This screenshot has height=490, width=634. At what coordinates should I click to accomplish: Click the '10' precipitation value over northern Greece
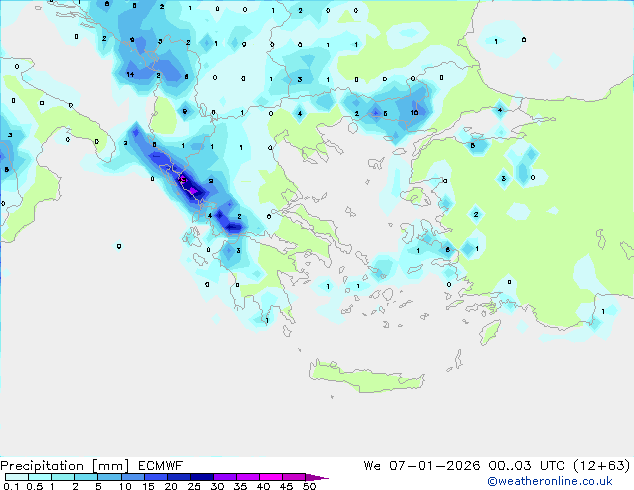414,112
